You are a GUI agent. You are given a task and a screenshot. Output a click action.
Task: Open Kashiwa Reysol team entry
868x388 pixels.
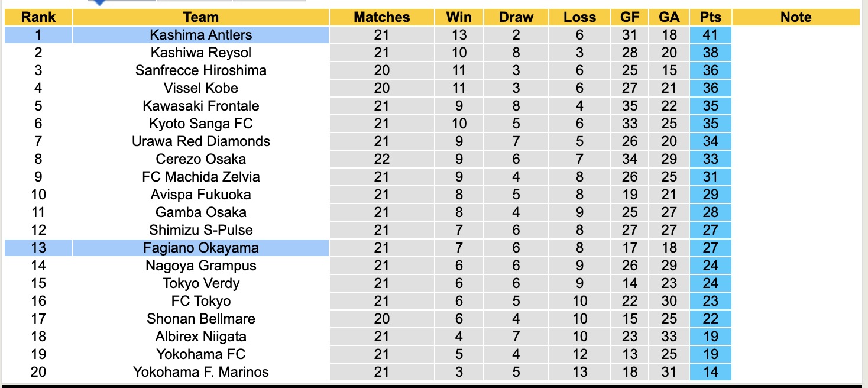click(201, 53)
